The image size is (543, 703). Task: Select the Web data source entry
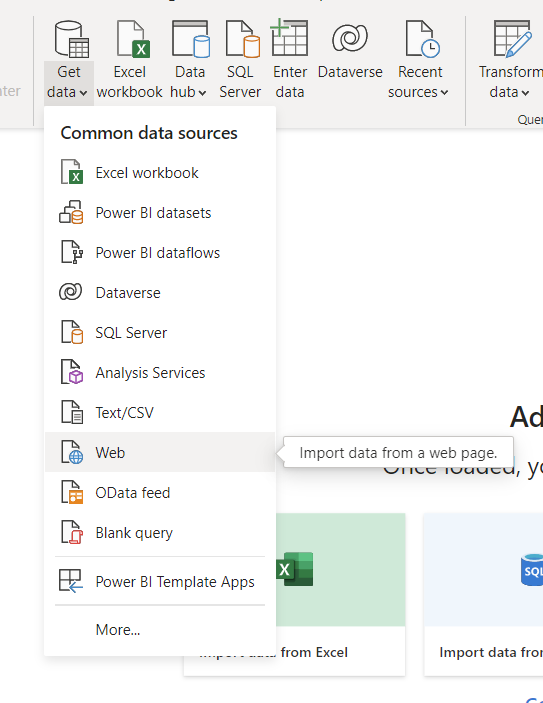[x=160, y=452]
